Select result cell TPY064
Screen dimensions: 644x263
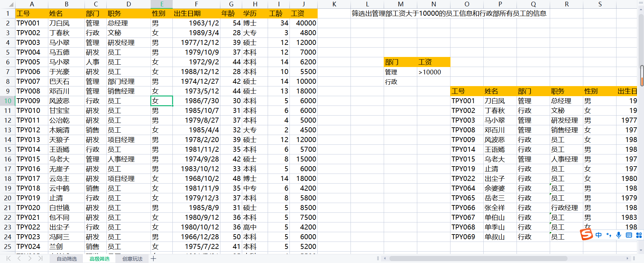[x=467, y=188]
